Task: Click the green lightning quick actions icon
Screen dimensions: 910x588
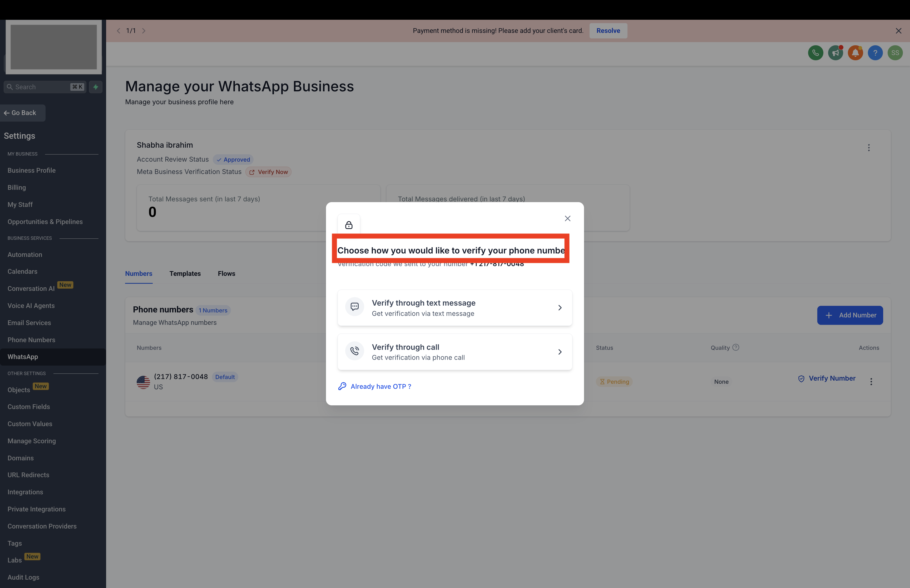Action: point(96,87)
